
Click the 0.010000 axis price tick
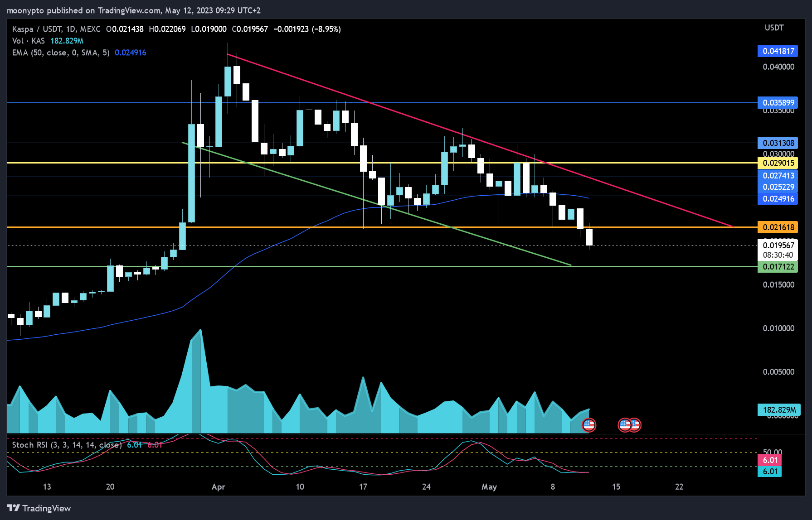(778, 328)
